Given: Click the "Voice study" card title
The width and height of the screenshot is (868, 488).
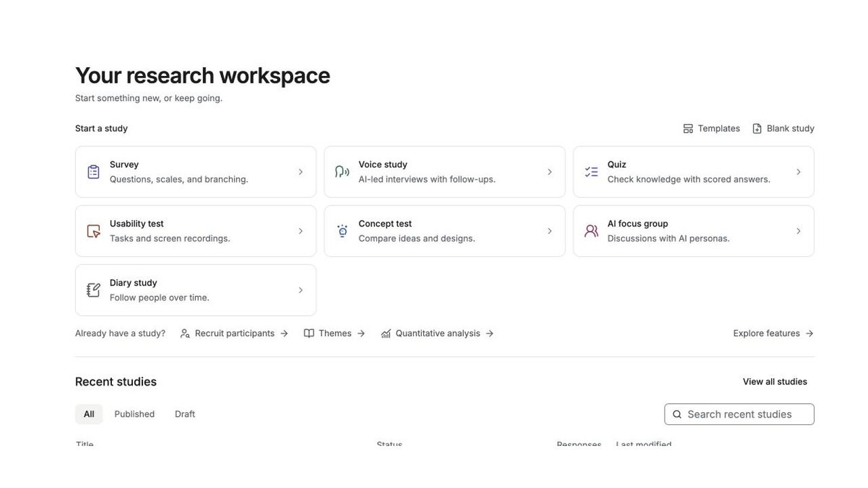Looking at the screenshot, I should [383, 165].
